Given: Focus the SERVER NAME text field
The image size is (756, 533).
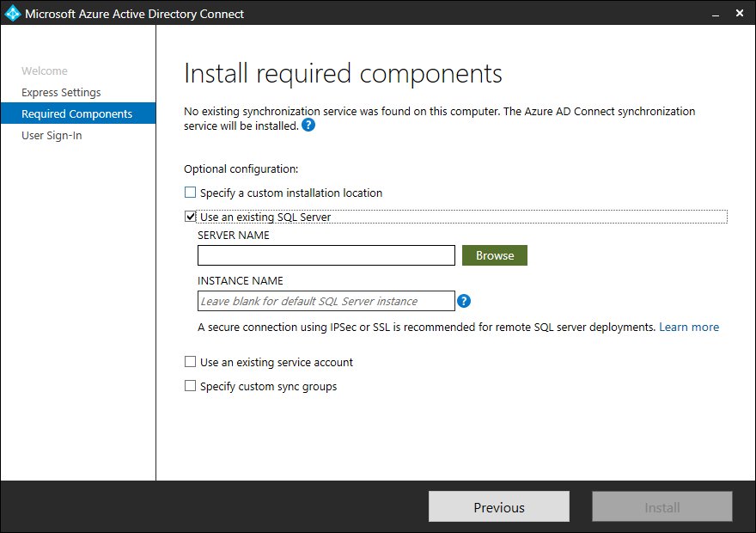Looking at the screenshot, I should (x=326, y=255).
